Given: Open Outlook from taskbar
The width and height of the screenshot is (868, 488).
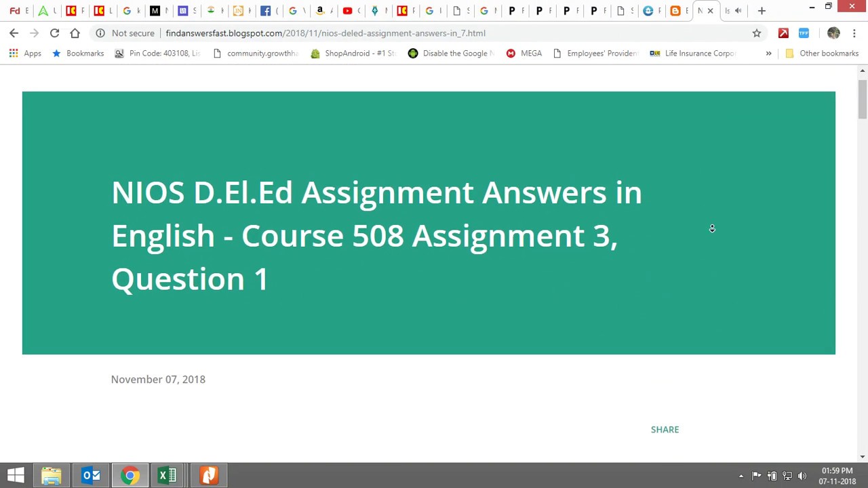Looking at the screenshot, I should tap(91, 476).
